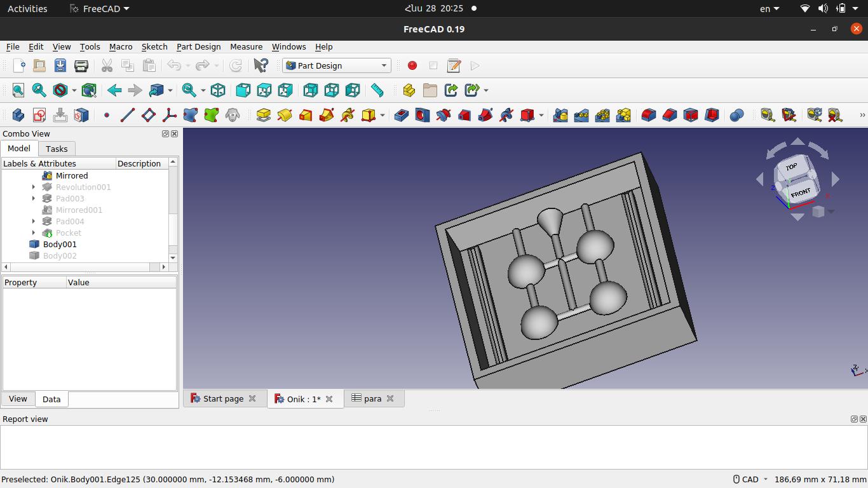Click the Linear pattern icon
Image resolution: width=868 pixels, height=488 pixels.
[581, 115]
